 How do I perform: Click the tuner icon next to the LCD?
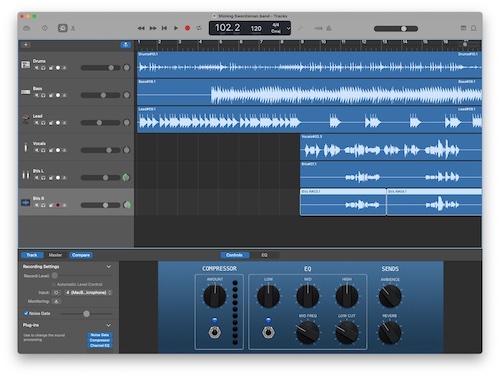tap(300, 28)
